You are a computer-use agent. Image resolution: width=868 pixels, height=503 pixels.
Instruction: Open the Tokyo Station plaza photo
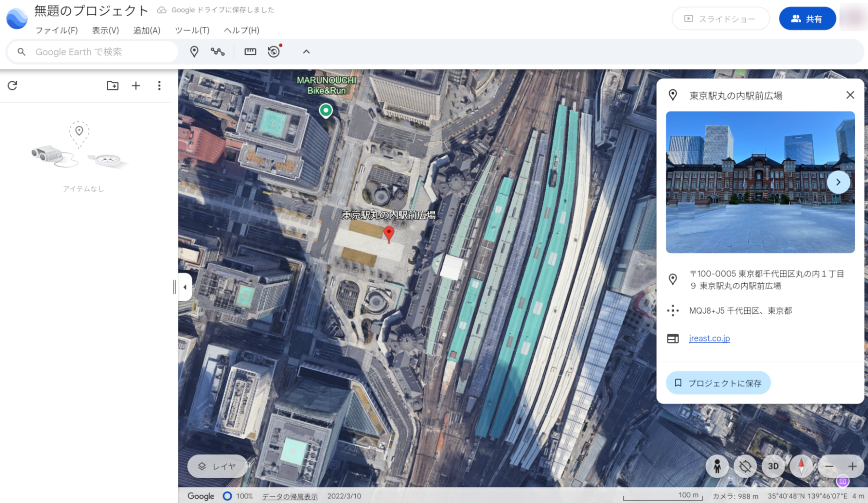click(x=760, y=182)
